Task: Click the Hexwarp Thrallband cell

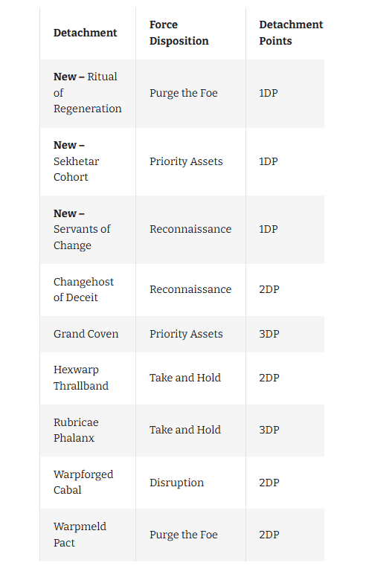Action: (x=88, y=378)
